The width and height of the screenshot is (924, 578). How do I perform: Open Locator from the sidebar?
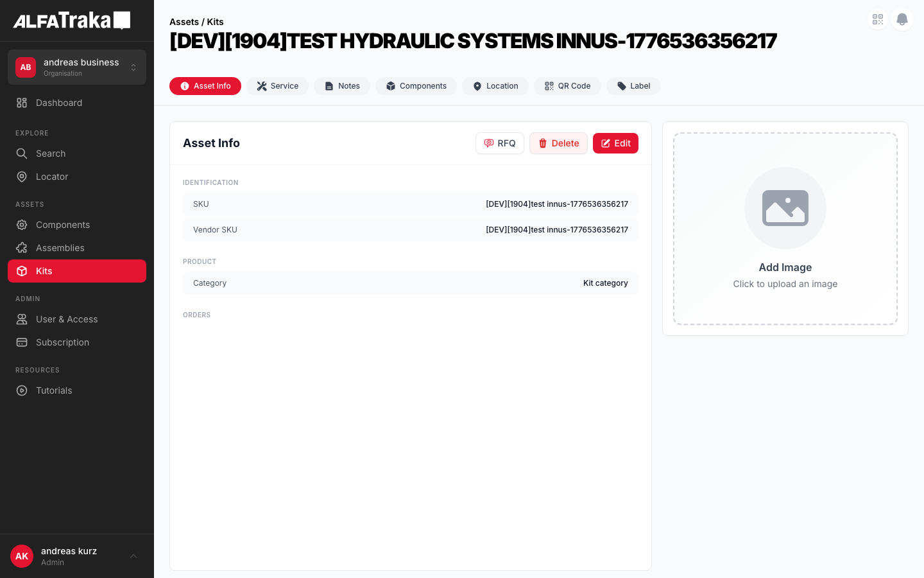52,177
